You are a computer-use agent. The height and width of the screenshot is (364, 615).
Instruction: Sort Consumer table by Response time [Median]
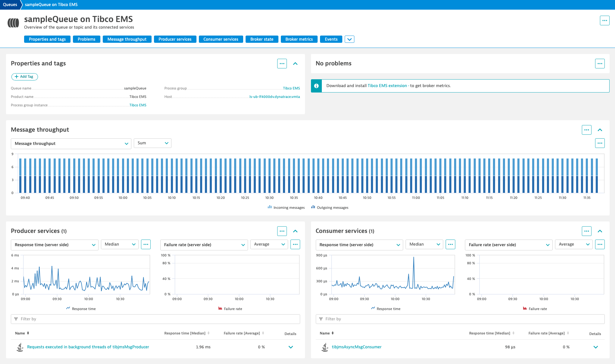tap(492, 333)
